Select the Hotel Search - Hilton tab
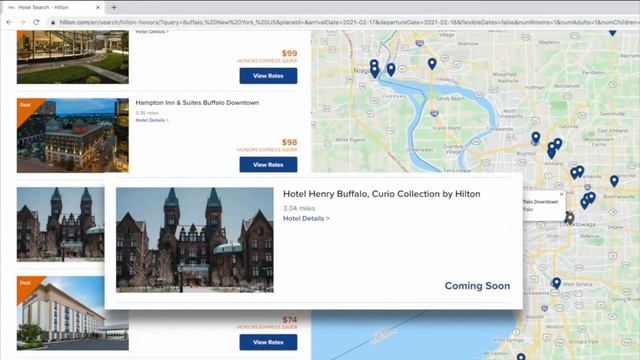This screenshot has height=360, width=640. 53,7
